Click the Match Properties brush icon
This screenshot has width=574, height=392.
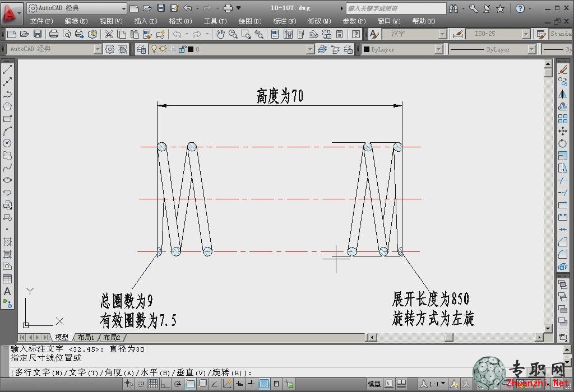click(147, 34)
